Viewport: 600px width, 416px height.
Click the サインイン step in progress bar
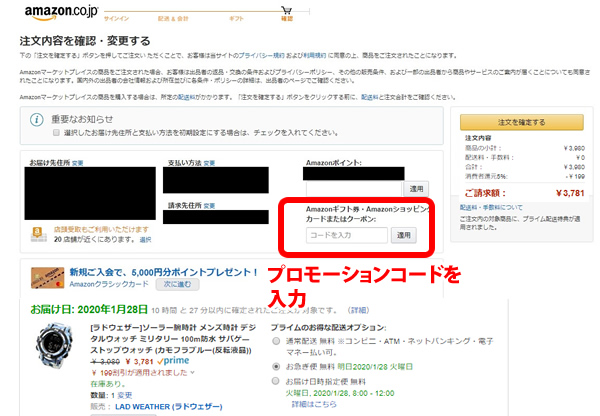point(116,18)
